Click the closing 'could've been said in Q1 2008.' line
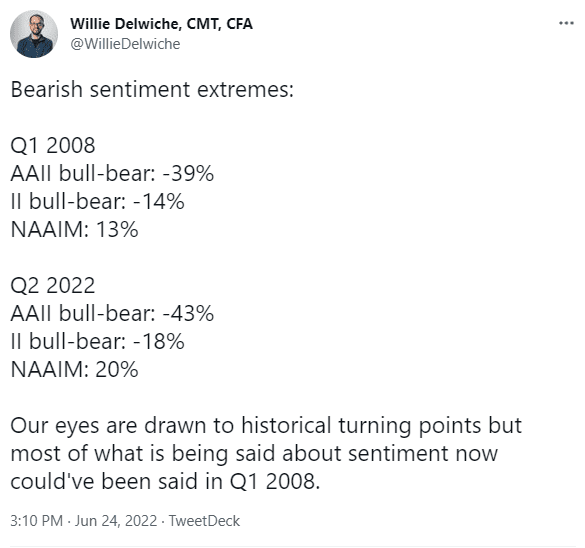This screenshot has width=585, height=548. 166,482
